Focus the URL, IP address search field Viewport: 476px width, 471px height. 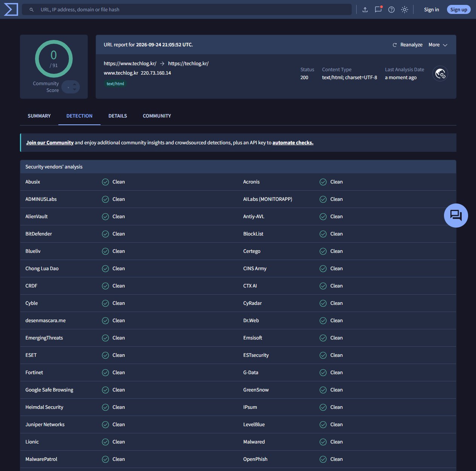187,10
